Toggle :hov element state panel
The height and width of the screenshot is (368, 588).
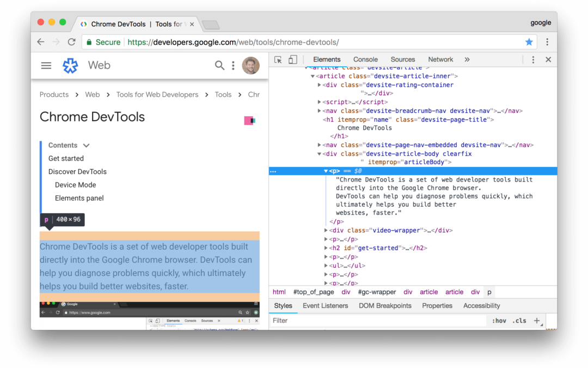click(499, 321)
